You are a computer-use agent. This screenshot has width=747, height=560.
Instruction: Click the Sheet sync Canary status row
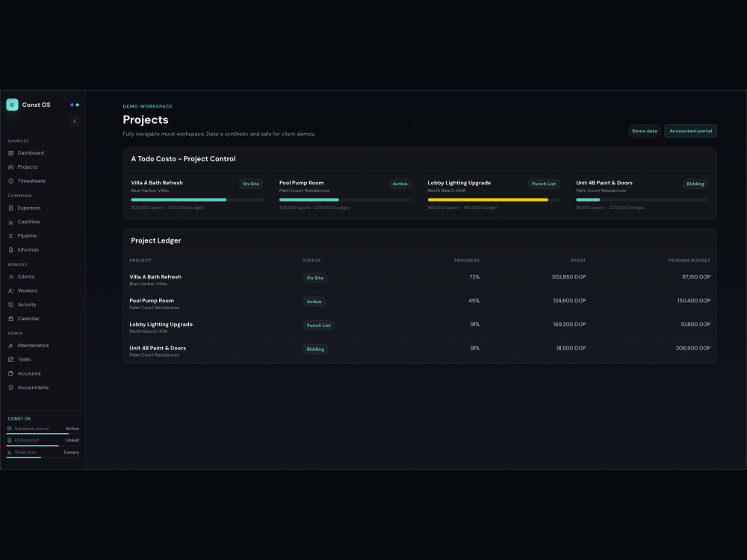pyautogui.click(x=43, y=453)
